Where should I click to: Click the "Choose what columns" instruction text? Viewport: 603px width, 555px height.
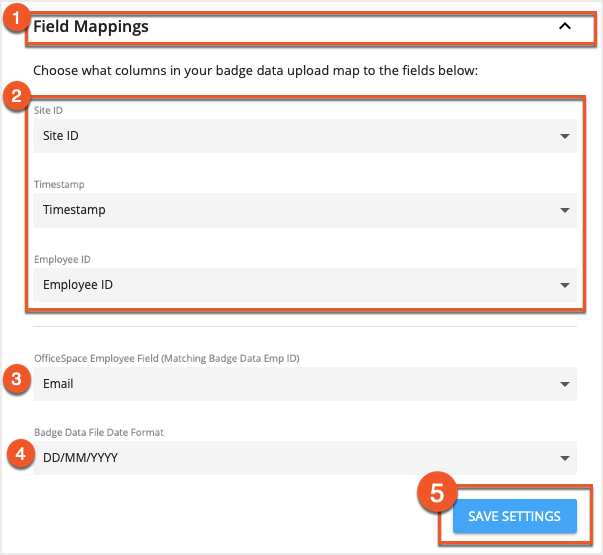(x=256, y=71)
